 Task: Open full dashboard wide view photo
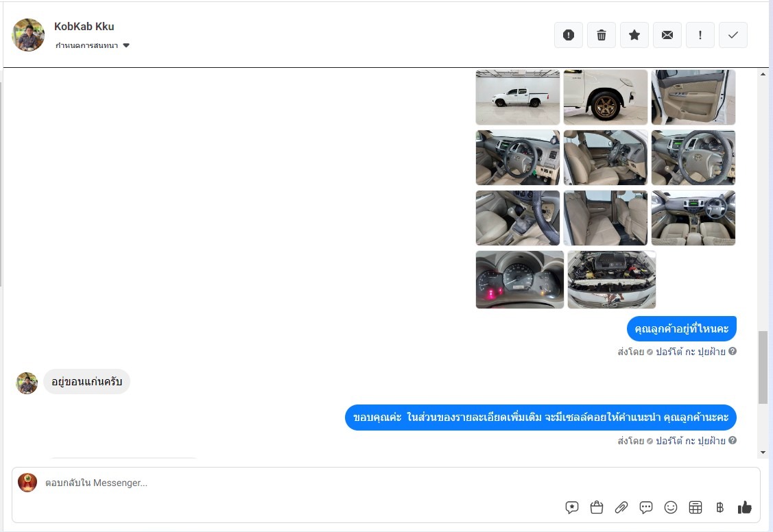[x=693, y=218]
